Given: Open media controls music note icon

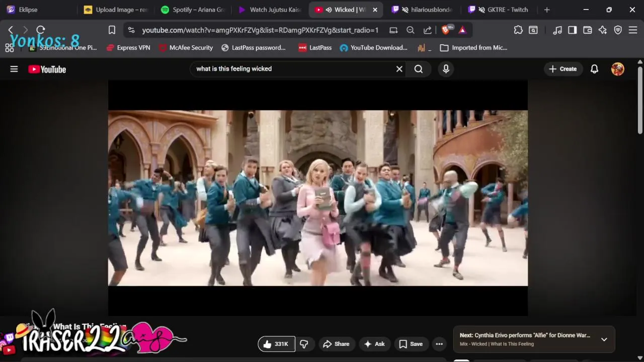Looking at the screenshot, I should [557, 30].
